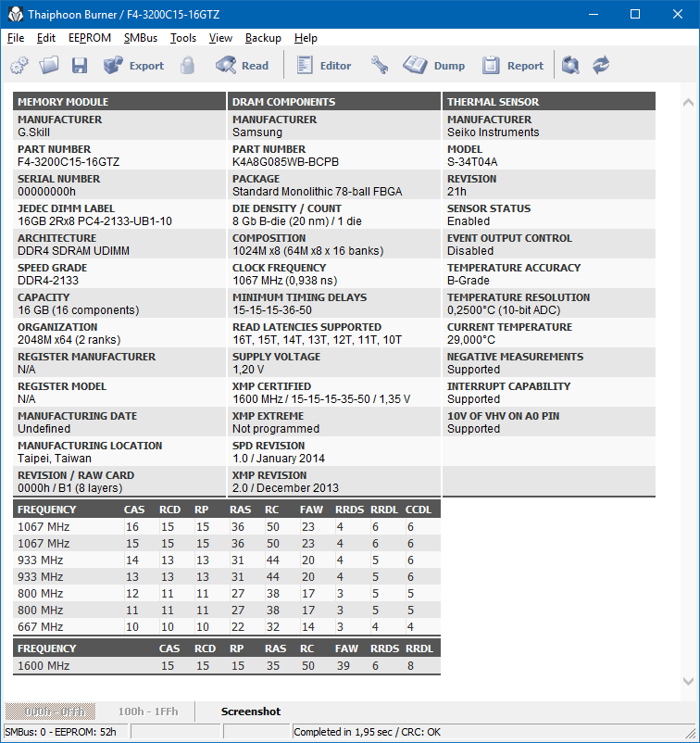
Task: Click the settings gear toolbar icon
Action: 19,66
